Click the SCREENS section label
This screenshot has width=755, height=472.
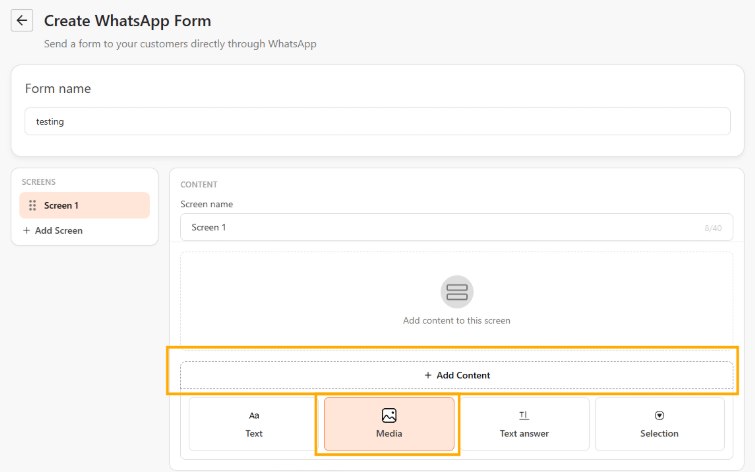[39, 182]
